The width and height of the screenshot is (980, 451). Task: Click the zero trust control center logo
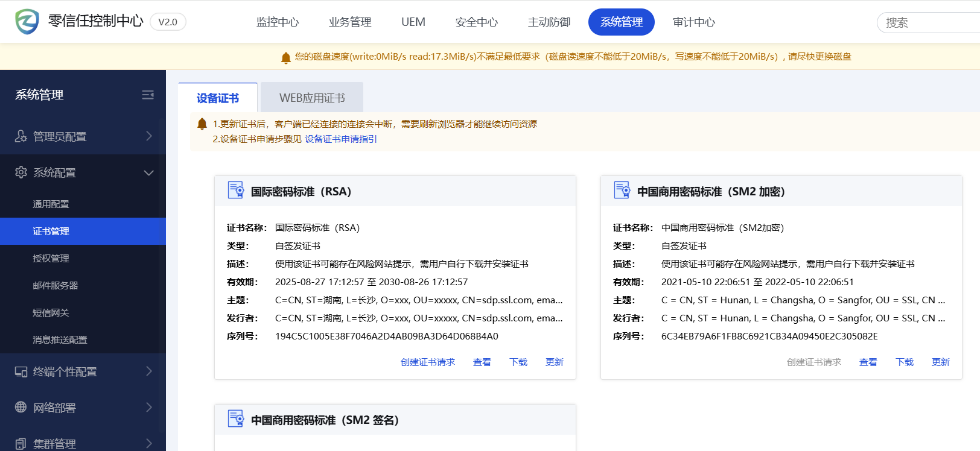coord(27,22)
